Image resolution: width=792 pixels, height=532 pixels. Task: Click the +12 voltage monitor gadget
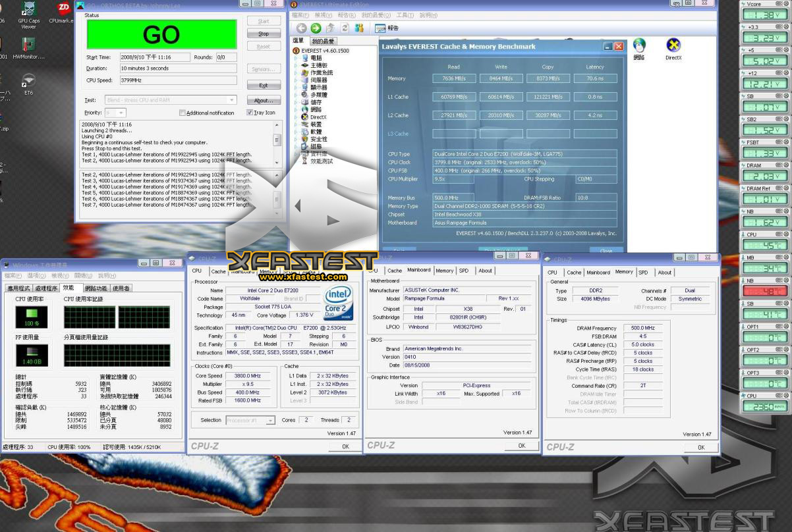pos(764,80)
